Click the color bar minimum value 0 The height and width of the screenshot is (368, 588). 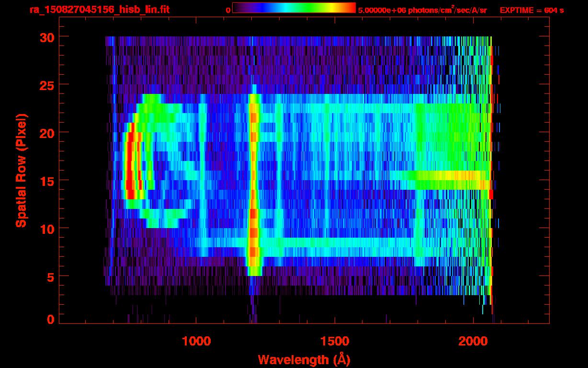click(228, 10)
